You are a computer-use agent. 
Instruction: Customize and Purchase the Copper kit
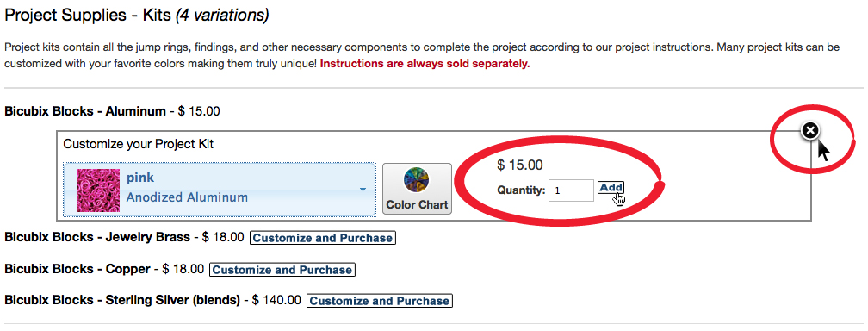[x=282, y=270]
